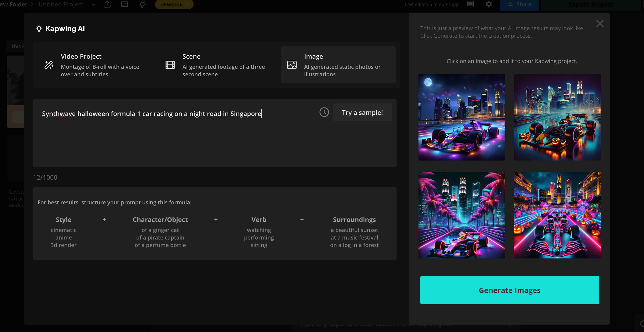Screen dimensions: 644x332
Task: Keep Image mode selected in Kapwing AI
Action: coord(338,65)
